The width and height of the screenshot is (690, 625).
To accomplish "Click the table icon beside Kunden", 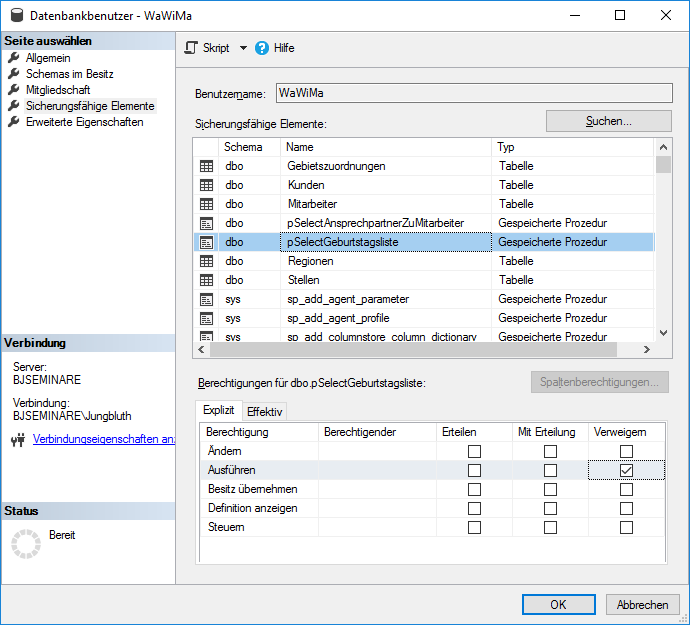I will (x=207, y=185).
